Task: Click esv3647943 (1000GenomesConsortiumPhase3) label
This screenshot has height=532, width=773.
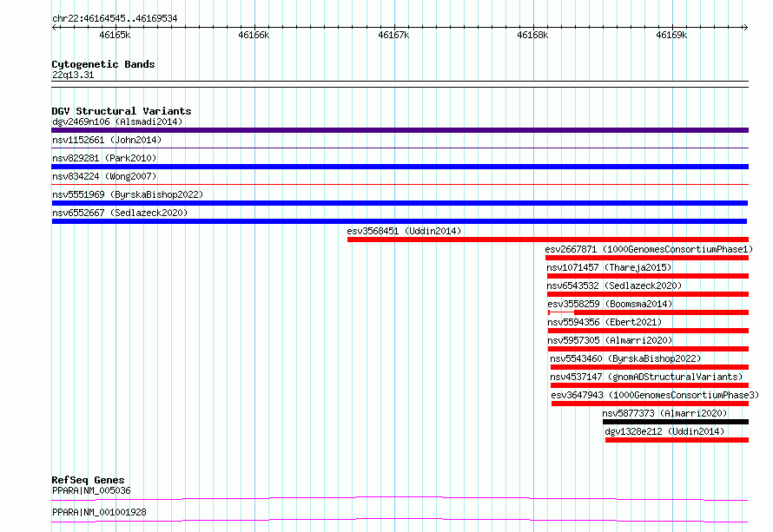Action: (x=655, y=395)
